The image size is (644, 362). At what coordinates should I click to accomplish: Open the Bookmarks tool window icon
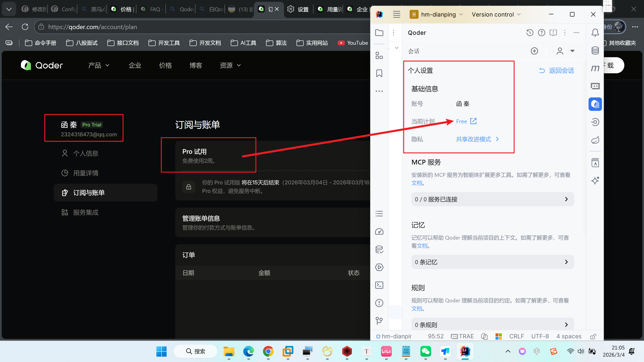[379, 73]
